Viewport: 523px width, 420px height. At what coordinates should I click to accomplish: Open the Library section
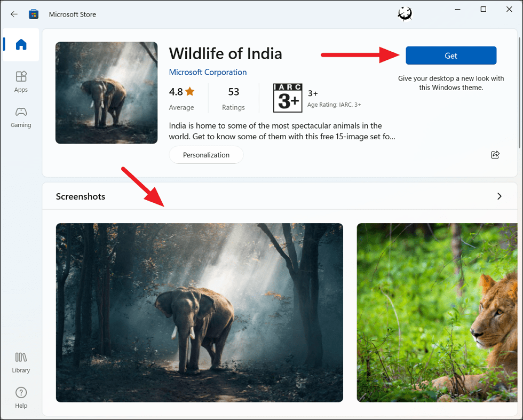(x=21, y=362)
